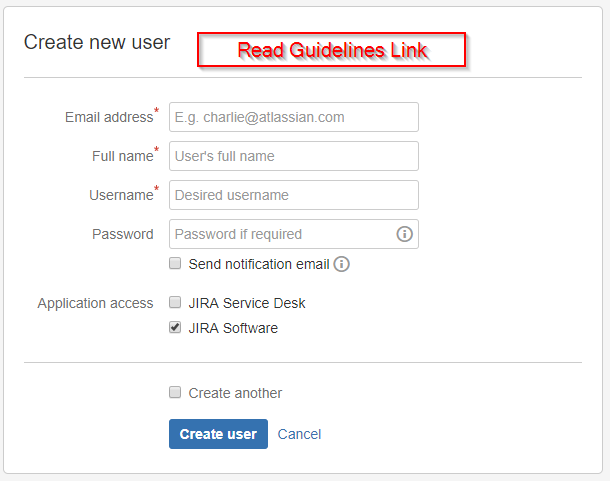Click the Application access label
This screenshot has width=610, height=481.
click(x=95, y=303)
